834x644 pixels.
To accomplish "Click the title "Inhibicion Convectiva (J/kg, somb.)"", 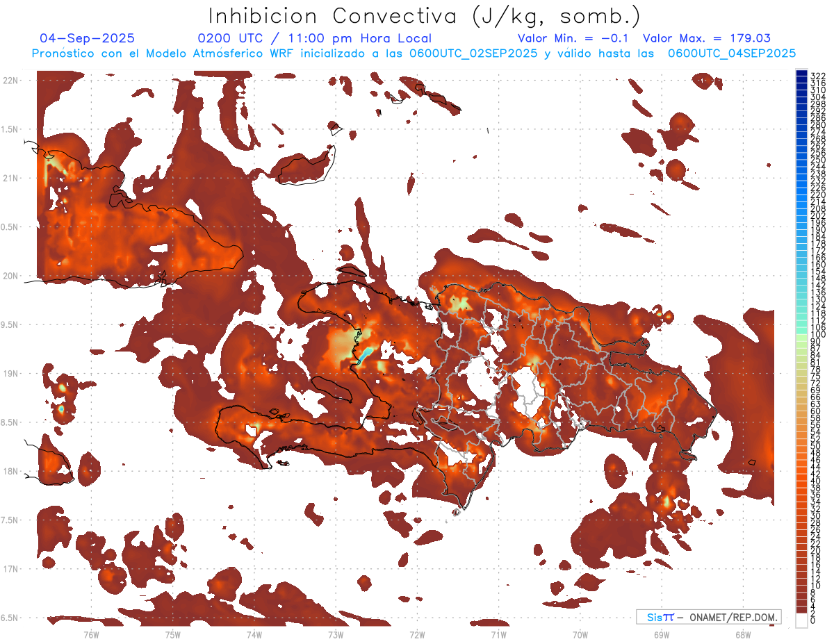I will point(425,16).
